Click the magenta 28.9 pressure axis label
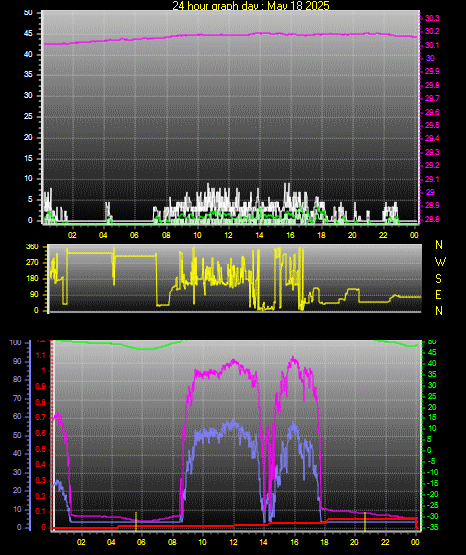Viewport: 466px width, 555px height. click(432, 205)
